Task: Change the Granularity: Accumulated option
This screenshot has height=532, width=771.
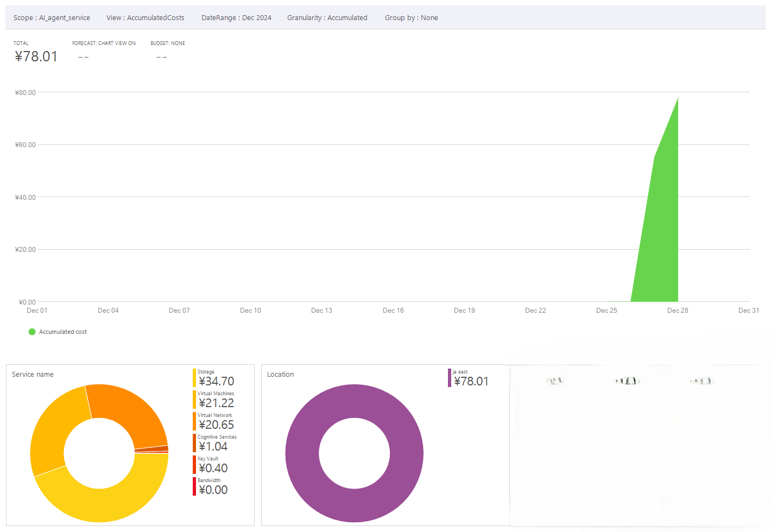Action: click(327, 17)
